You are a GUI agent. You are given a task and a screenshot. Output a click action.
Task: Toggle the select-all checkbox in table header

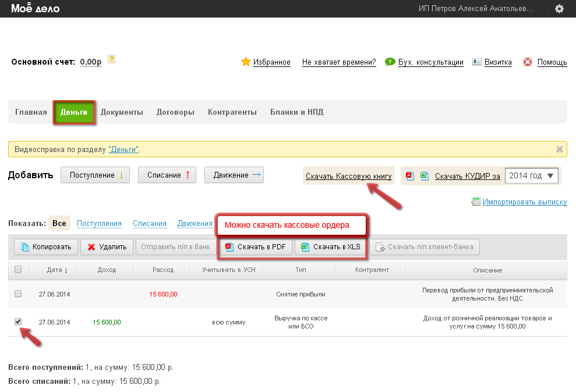point(18,269)
